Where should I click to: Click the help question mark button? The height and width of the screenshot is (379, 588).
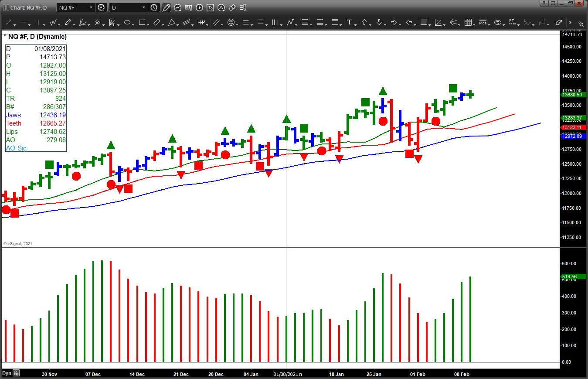(x=544, y=3)
